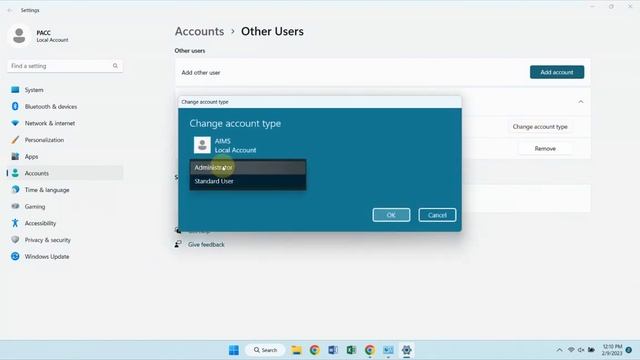
Task: Open the Settings gear icon in taskbar
Action: pos(407,350)
